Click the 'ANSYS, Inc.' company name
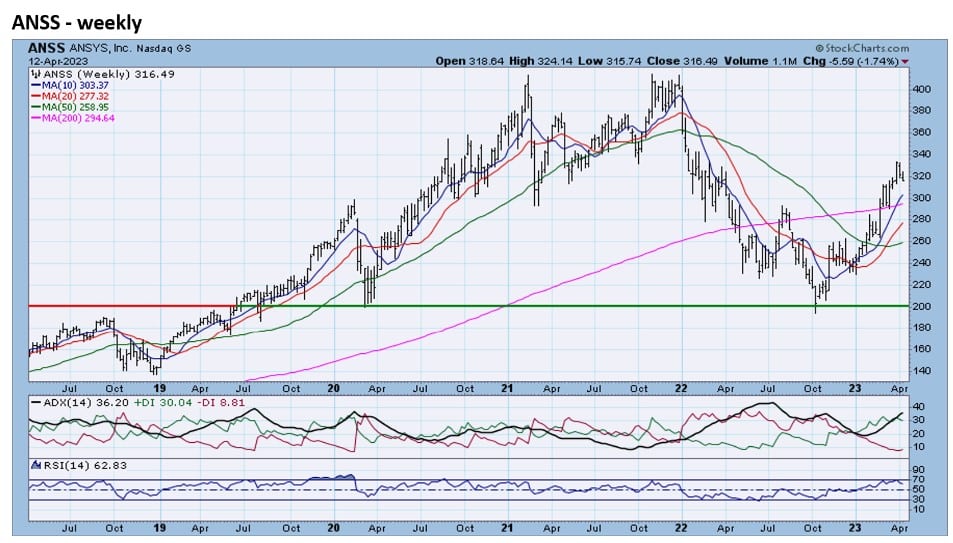The image size is (953, 543). (x=100, y=48)
